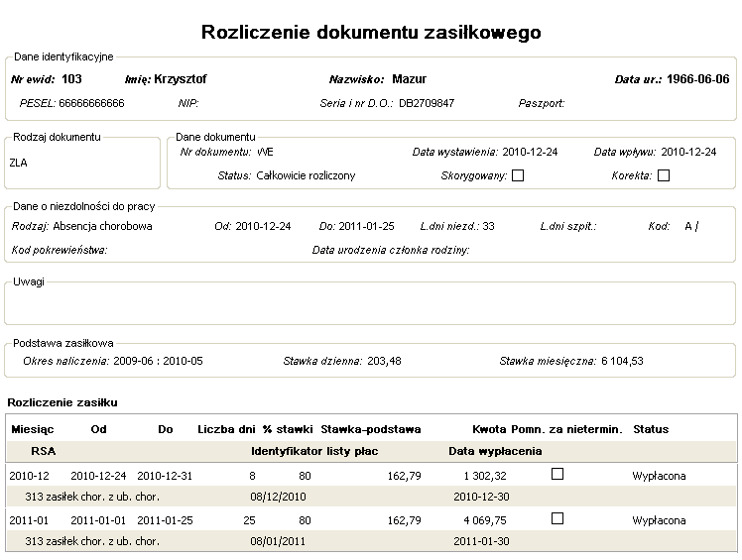Image resolution: width=742 pixels, height=560 pixels.
Task: Click the Status column header
Action: (x=651, y=429)
